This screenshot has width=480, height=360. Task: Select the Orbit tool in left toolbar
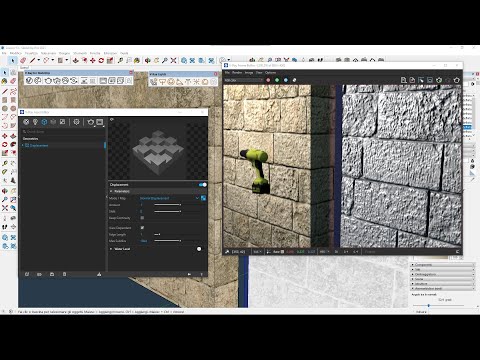(5, 191)
